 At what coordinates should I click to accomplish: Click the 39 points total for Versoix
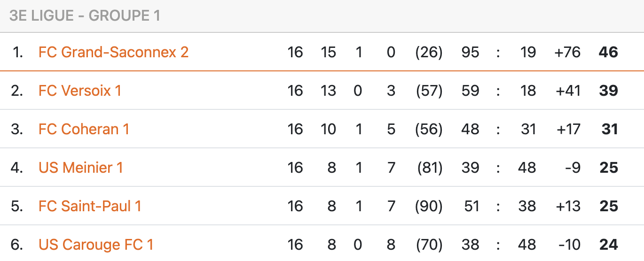tap(608, 91)
